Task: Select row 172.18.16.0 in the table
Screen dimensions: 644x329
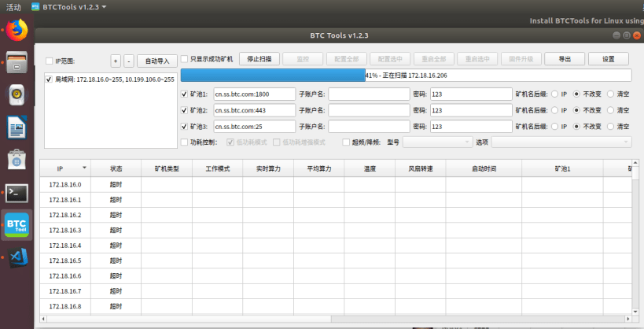Action: (336, 185)
